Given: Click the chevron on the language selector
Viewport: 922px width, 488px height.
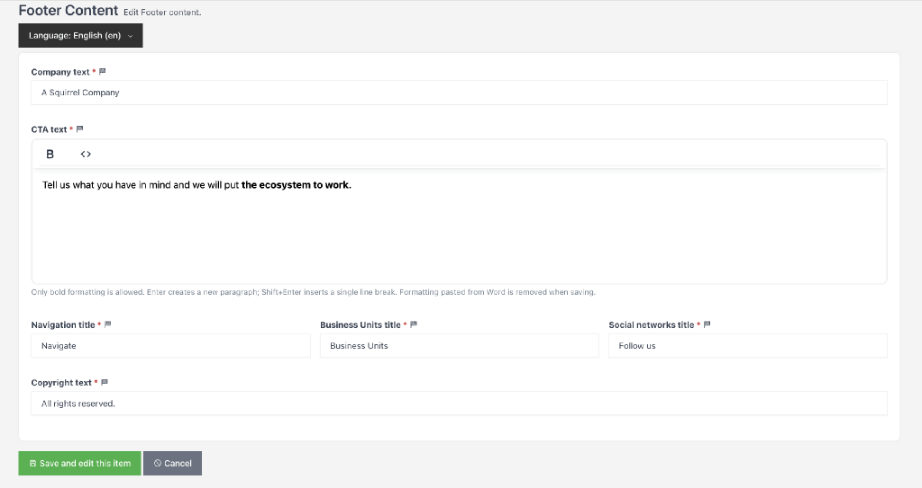Looking at the screenshot, I should tap(131, 36).
